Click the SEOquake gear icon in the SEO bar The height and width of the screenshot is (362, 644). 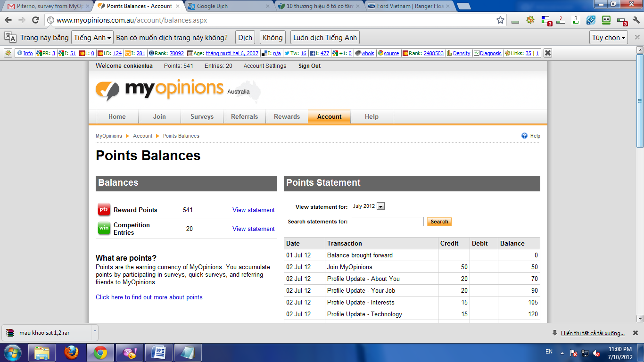(x=8, y=53)
